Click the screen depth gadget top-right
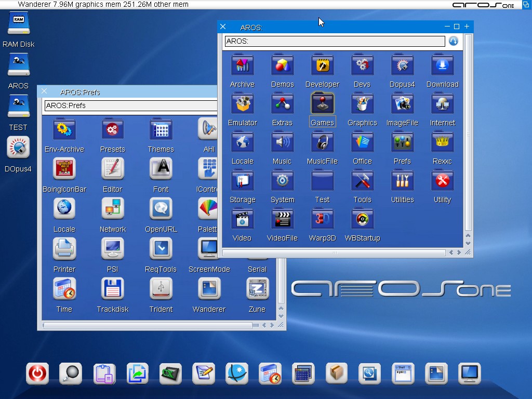Image resolution: width=532 pixels, height=399 pixels. point(526,5)
